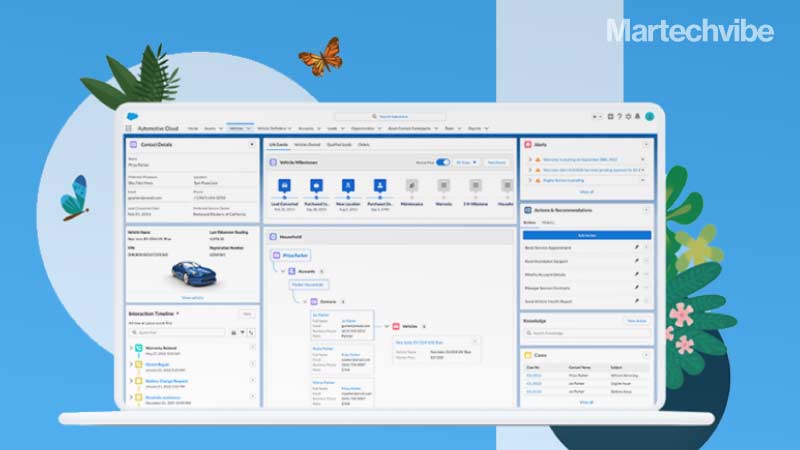800x450 pixels.
Task: Expand the Battery Change Request entry
Action: click(131, 381)
